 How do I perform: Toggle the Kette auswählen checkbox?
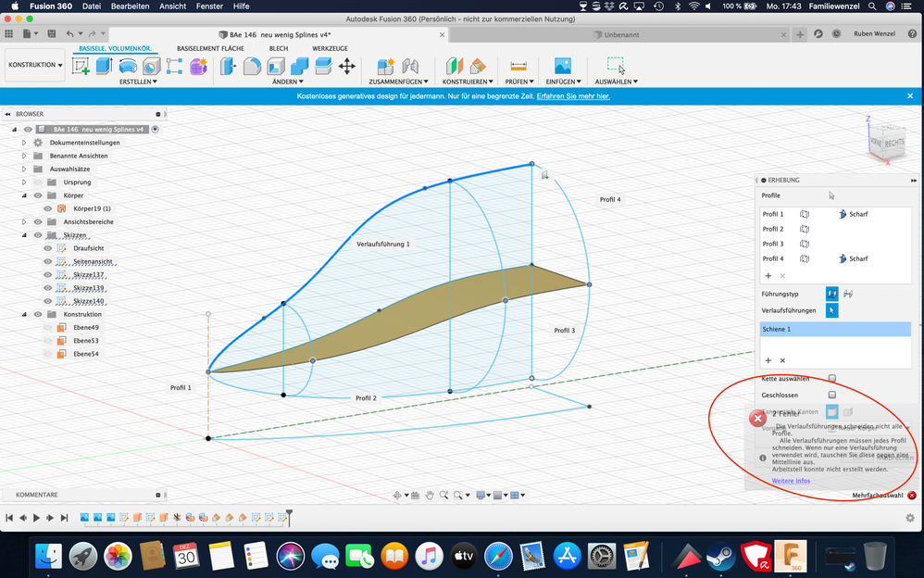point(832,379)
